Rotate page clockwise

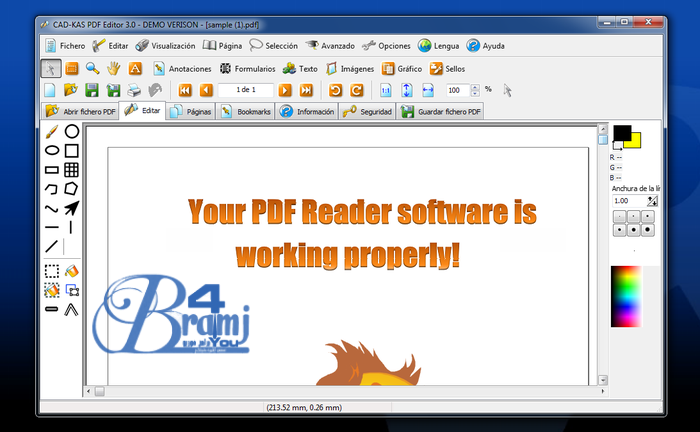pos(356,90)
